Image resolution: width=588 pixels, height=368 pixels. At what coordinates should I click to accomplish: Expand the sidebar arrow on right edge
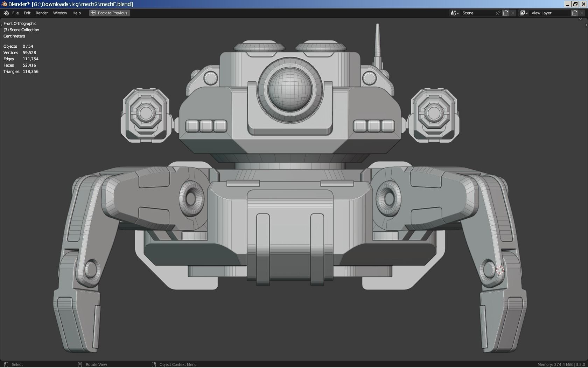pyautogui.click(x=586, y=25)
